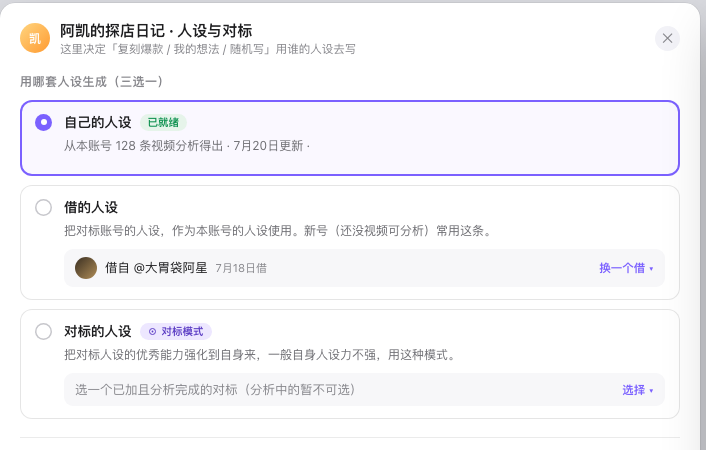
Task: Close the 人设与对标 dialog
Action: (x=667, y=38)
